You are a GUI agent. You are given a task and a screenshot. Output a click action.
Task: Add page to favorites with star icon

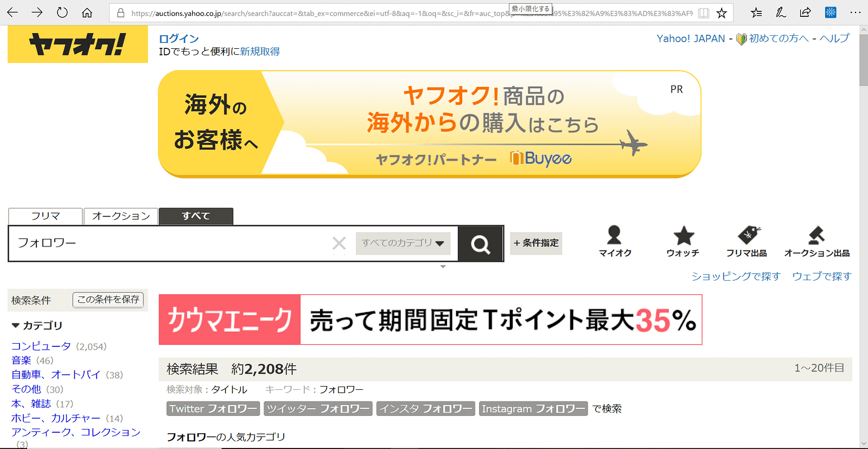722,13
